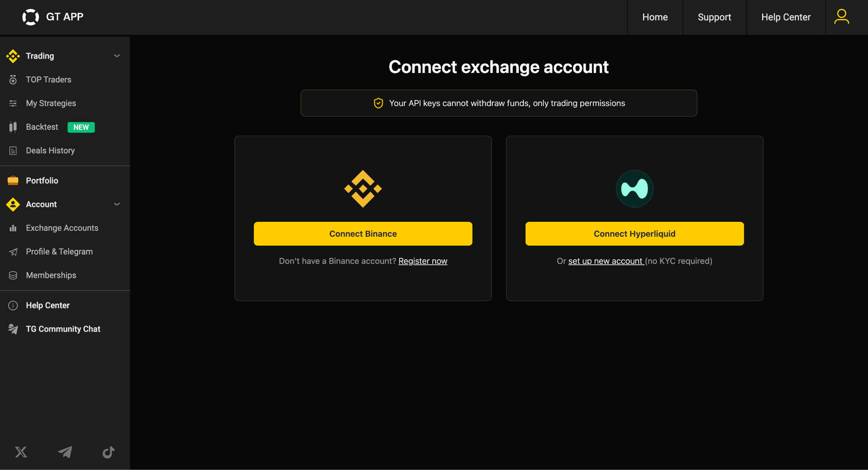Click the Account section label
Viewport: 868px width, 470px height.
point(41,204)
